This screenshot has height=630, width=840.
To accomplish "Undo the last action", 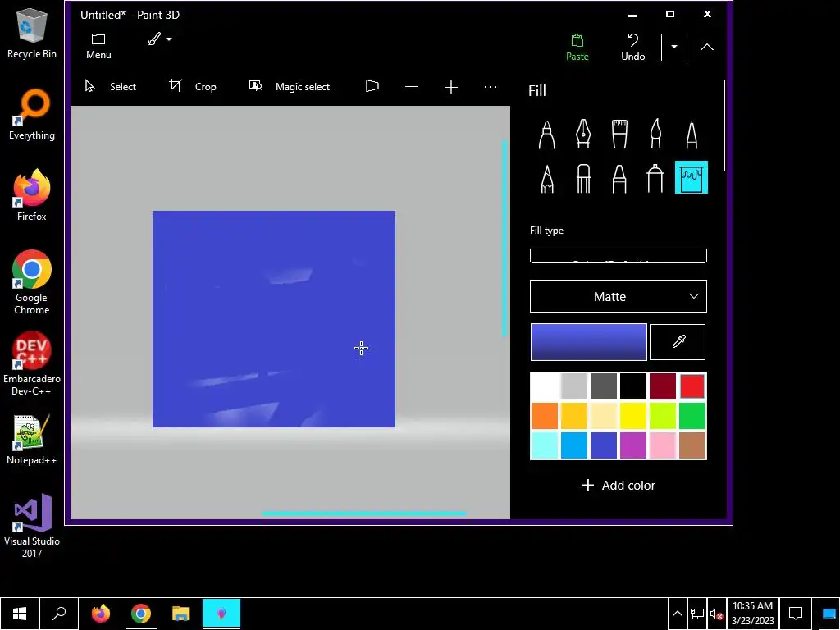I will (x=632, y=47).
